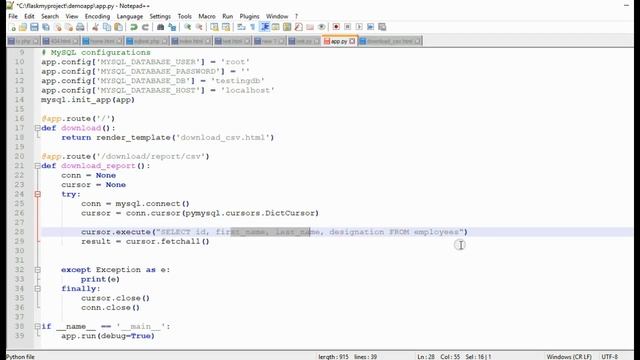The image size is (640, 360).
Task: Open Document Map panel icon
Action: click(287, 27)
